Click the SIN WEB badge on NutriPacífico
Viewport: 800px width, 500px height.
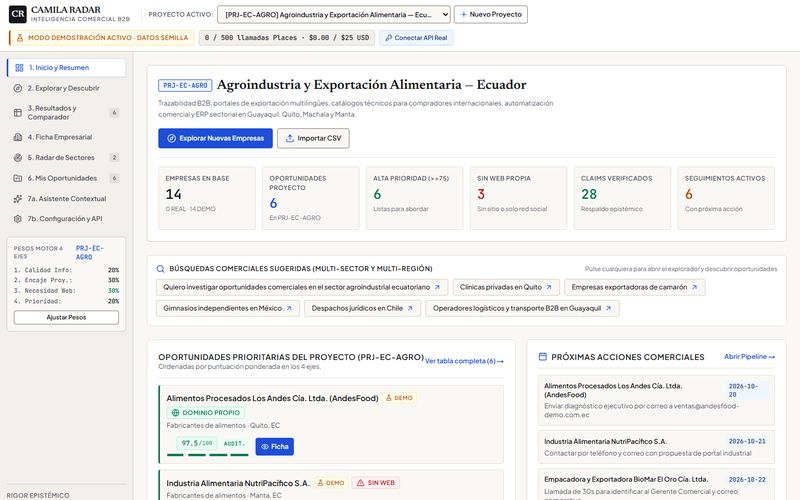(x=376, y=483)
